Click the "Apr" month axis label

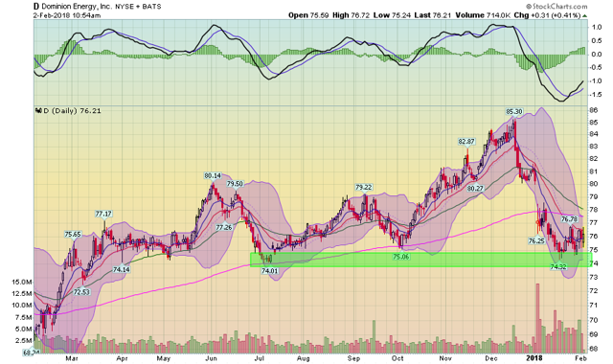coord(123,358)
